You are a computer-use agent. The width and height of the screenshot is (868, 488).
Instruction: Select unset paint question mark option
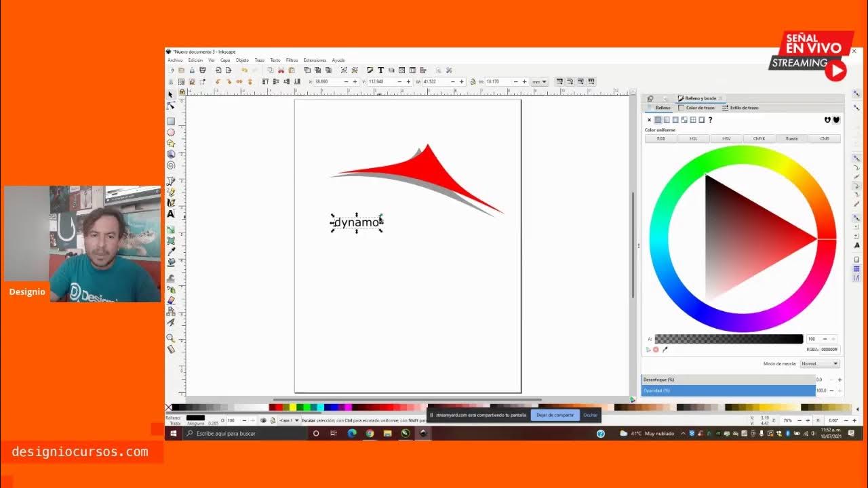click(x=710, y=120)
